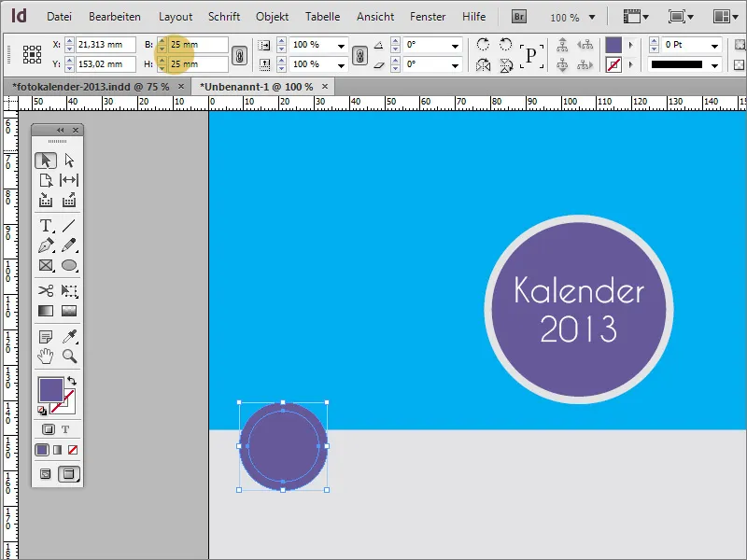Switch to Normal view mode
The width and height of the screenshot is (747, 560).
tap(46, 474)
